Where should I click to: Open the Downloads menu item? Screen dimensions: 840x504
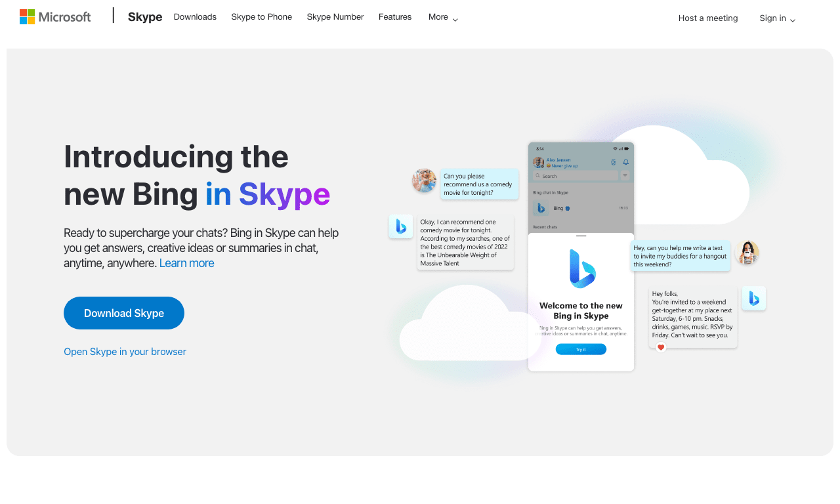[195, 17]
